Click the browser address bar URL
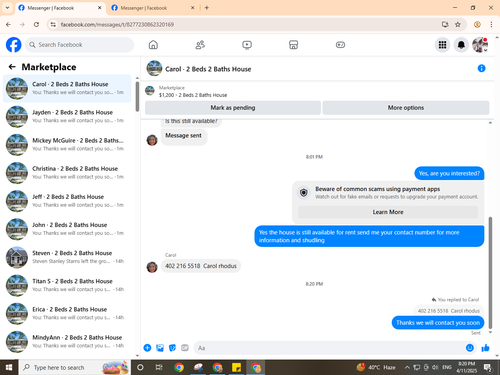Image resolution: width=500 pixels, height=375 pixels. pos(117,24)
